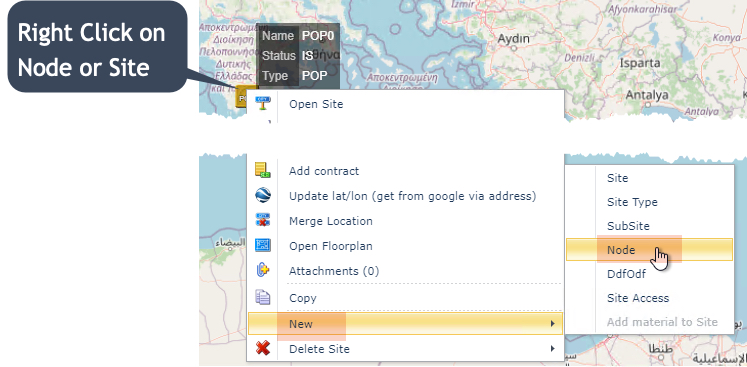Choose Copy from the context menu
Image resolution: width=747 pixels, height=367 pixels.
click(405, 298)
